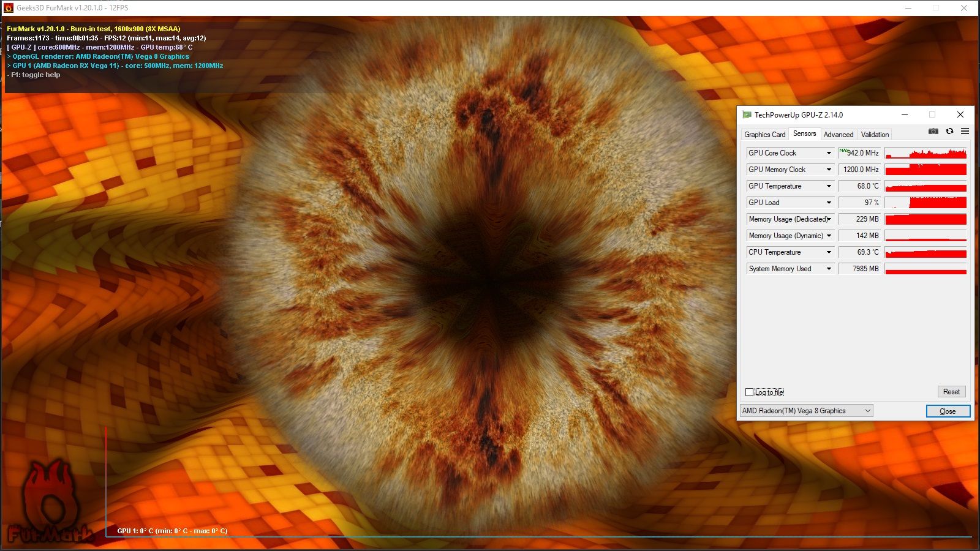This screenshot has width=980, height=551.
Task: Minimize the FurMark window
Action: click(909, 8)
